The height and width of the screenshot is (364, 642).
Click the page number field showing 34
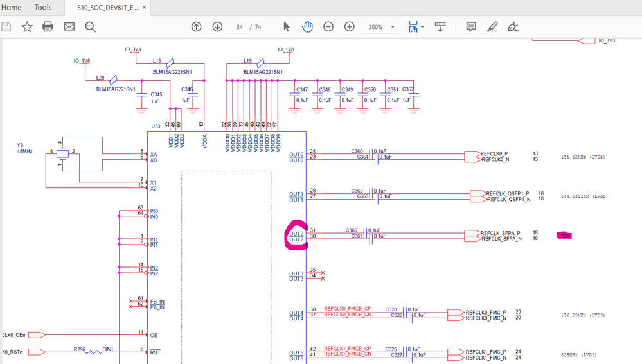(x=240, y=27)
